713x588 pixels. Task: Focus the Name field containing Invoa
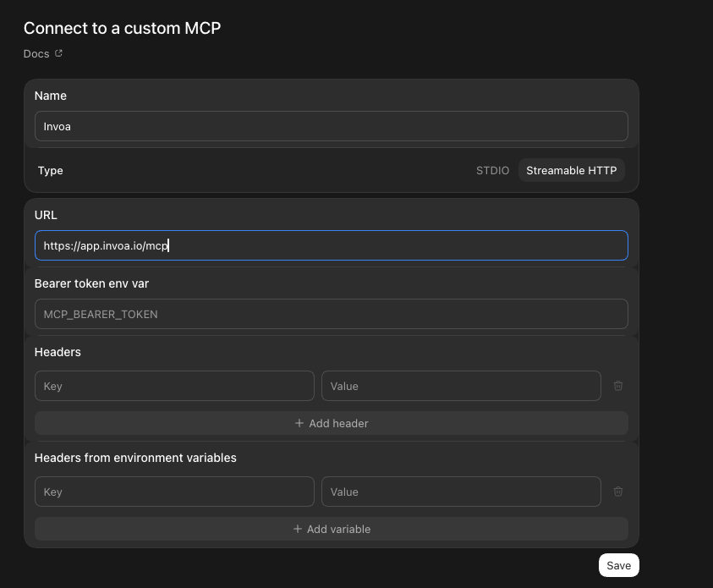pyautogui.click(x=331, y=126)
